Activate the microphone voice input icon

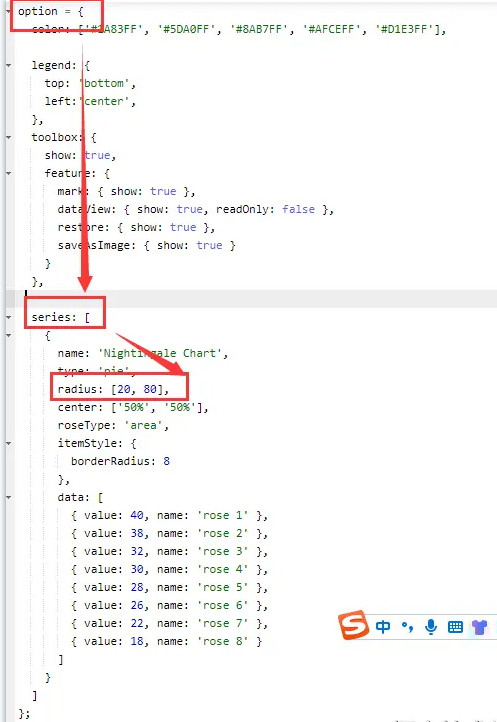pyautogui.click(x=431, y=627)
